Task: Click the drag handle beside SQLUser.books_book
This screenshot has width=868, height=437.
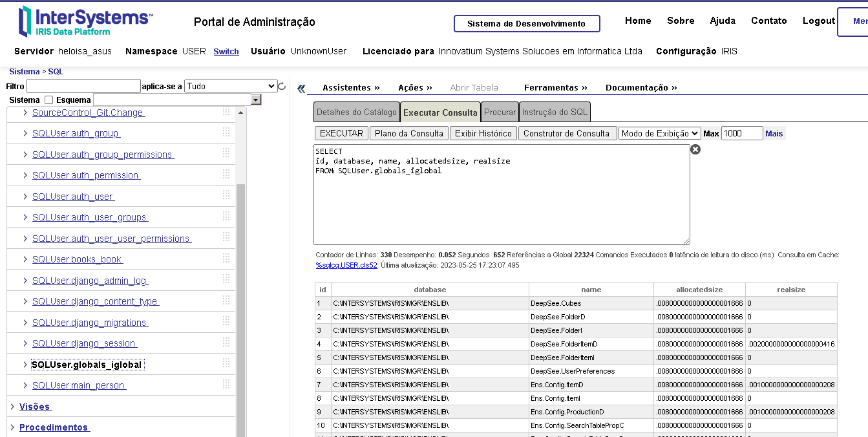Action: pyautogui.click(x=226, y=258)
